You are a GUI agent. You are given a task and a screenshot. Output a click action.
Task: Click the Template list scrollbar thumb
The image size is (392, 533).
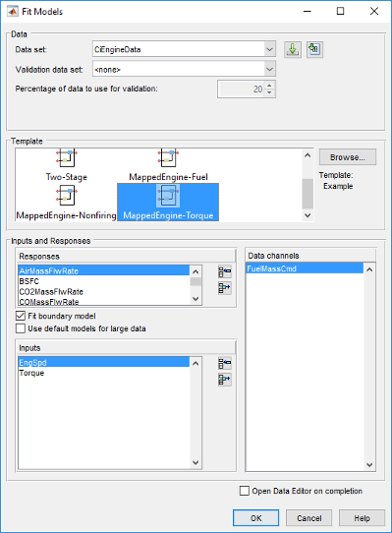[x=308, y=194]
